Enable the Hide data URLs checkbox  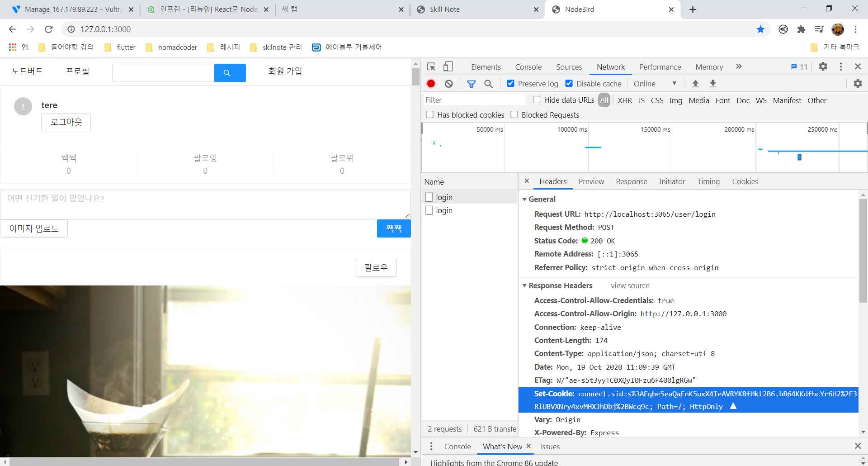537,100
